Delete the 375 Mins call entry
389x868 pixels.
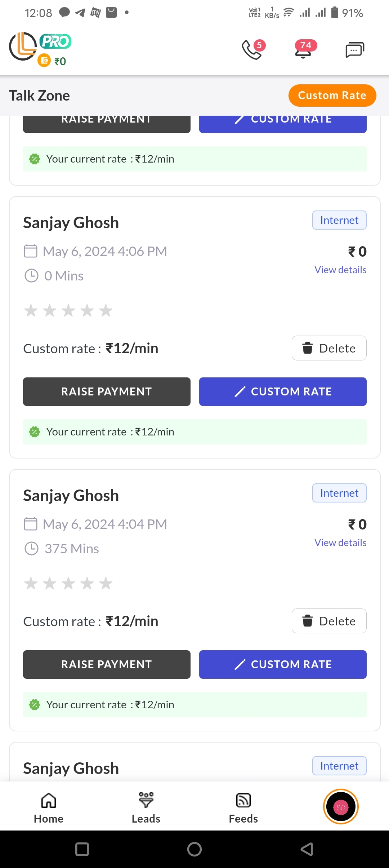pos(329,621)
